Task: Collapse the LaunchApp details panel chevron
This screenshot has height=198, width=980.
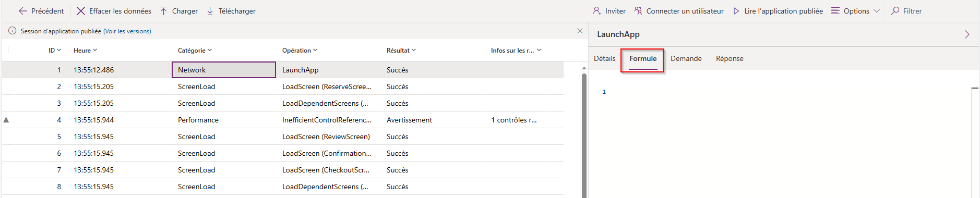Action: click(967, 34)
